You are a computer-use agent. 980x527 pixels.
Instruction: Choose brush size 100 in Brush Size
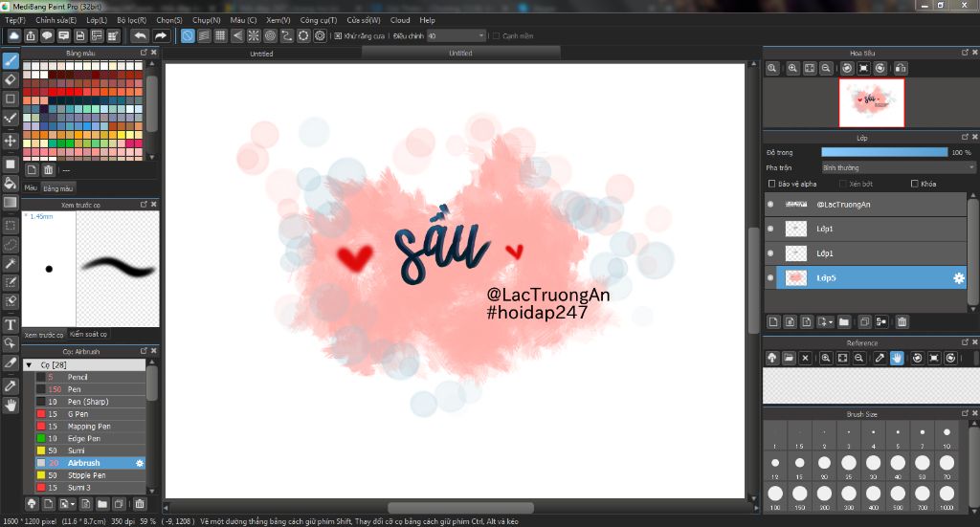(775, 497)
